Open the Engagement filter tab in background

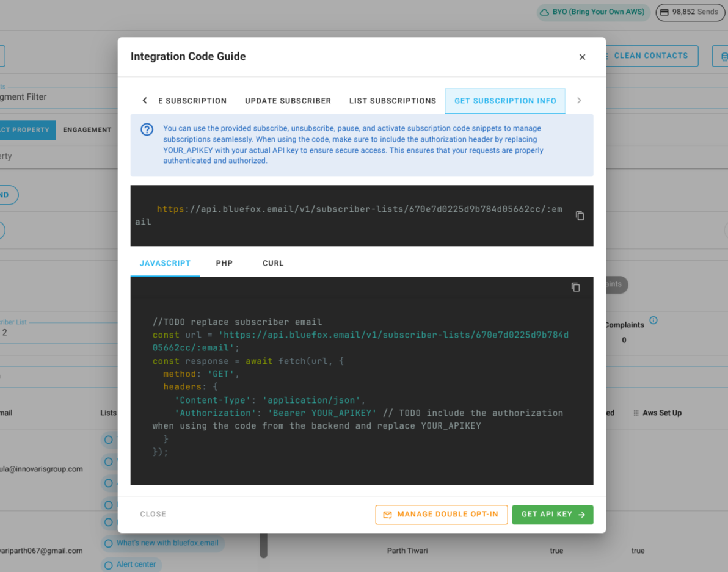(x=87, y=130)
